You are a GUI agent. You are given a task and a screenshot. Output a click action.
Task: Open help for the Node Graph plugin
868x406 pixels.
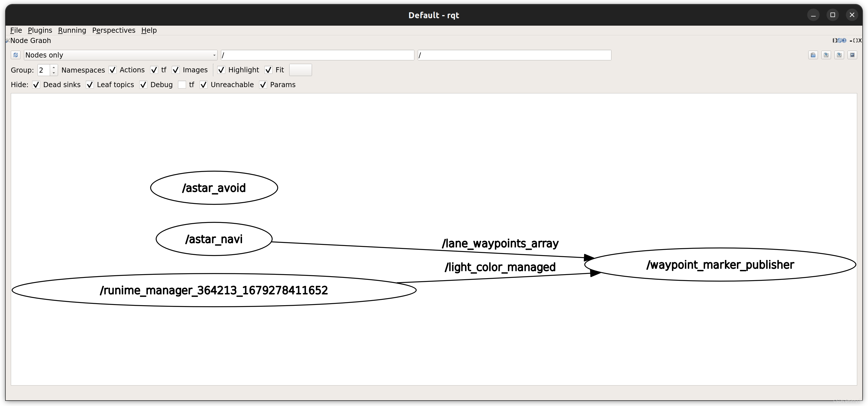pyautogui.click(x=844, y=40)
